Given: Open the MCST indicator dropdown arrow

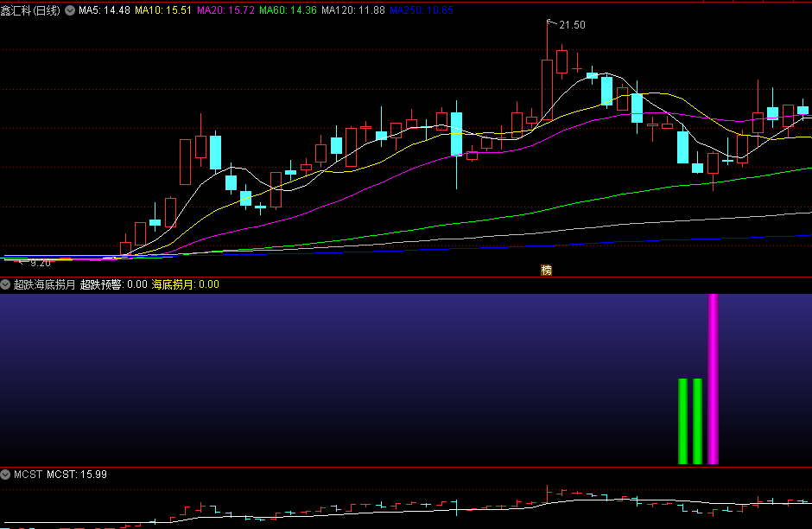Looking at the screenshot, I should click(x=5, y=475).
